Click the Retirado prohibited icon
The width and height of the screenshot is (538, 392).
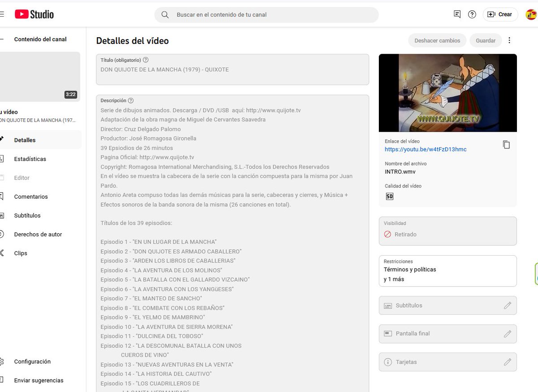click(x=387, y=234)
